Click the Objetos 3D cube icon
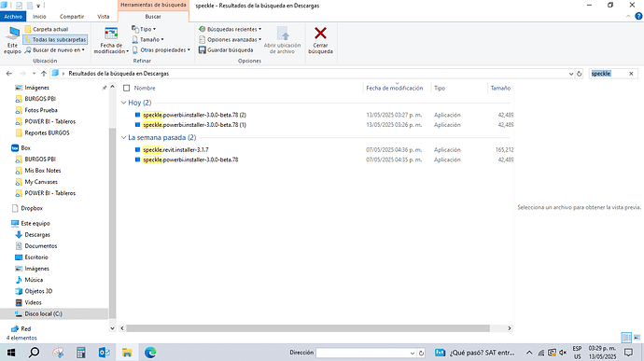Viewport: 644px width, 361px height. click(19, 291)
